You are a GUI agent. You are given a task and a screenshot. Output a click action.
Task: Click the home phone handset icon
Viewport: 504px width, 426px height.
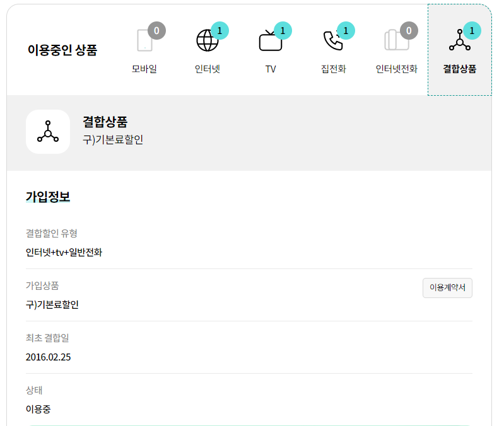pos(332,41)
